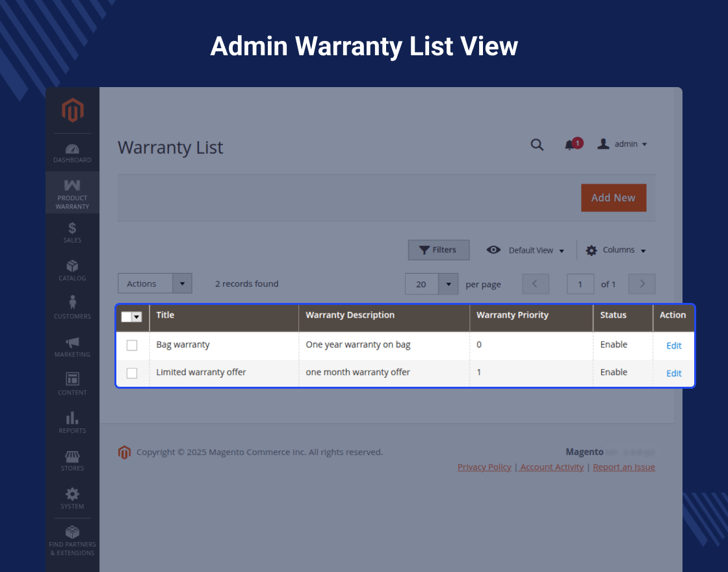Open the Sales menu
The height and width of the screenshot is (572, 728).
72,232
